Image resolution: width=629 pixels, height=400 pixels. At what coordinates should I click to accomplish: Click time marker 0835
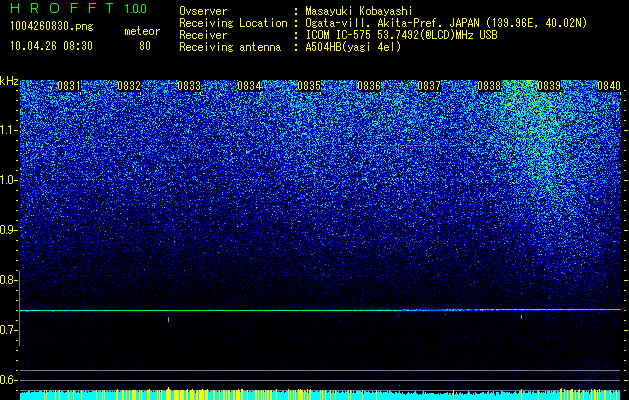click(309, 86)
